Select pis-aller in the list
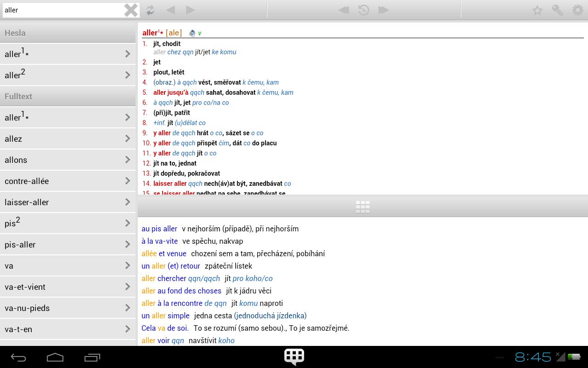This screenshot has width=588, height=368. pos(68,244)
